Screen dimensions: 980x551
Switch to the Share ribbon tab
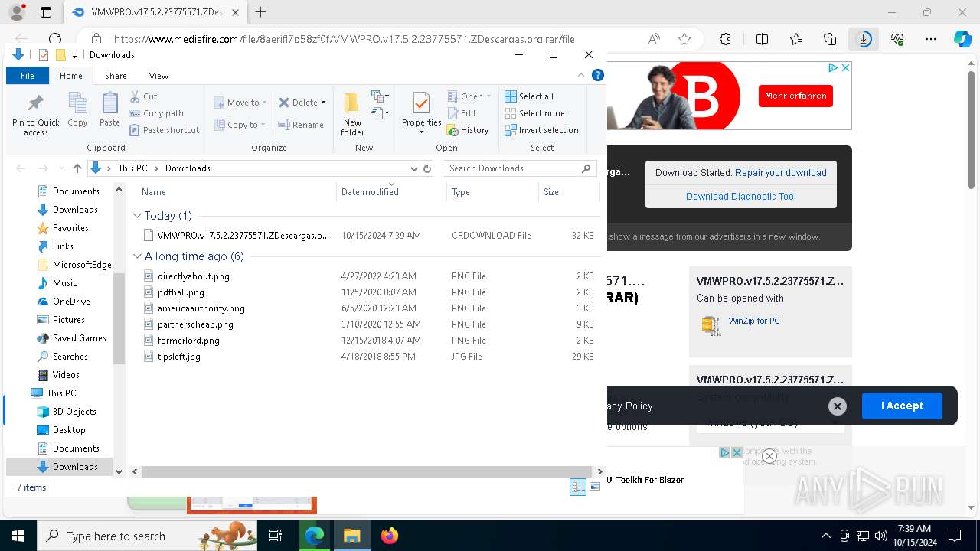click(x=116, y=76)
